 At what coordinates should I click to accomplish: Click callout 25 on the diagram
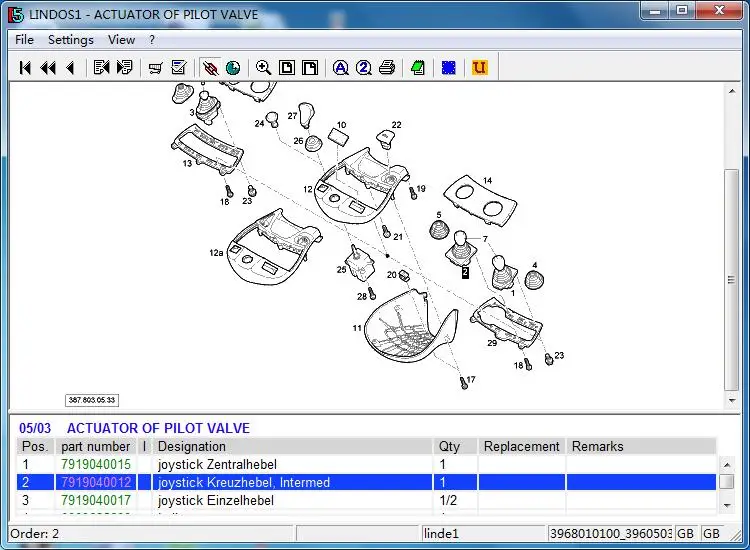[341, 270]
